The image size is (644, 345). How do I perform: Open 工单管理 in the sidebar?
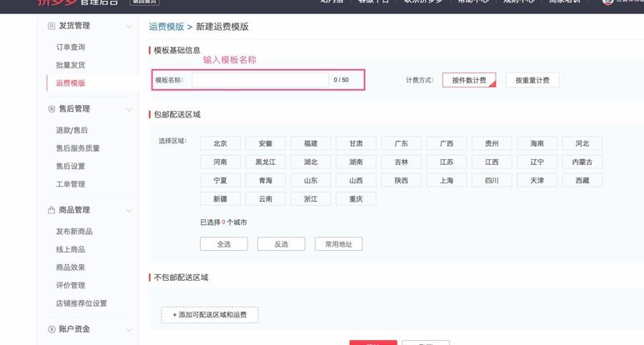click(x=71, y=184)
